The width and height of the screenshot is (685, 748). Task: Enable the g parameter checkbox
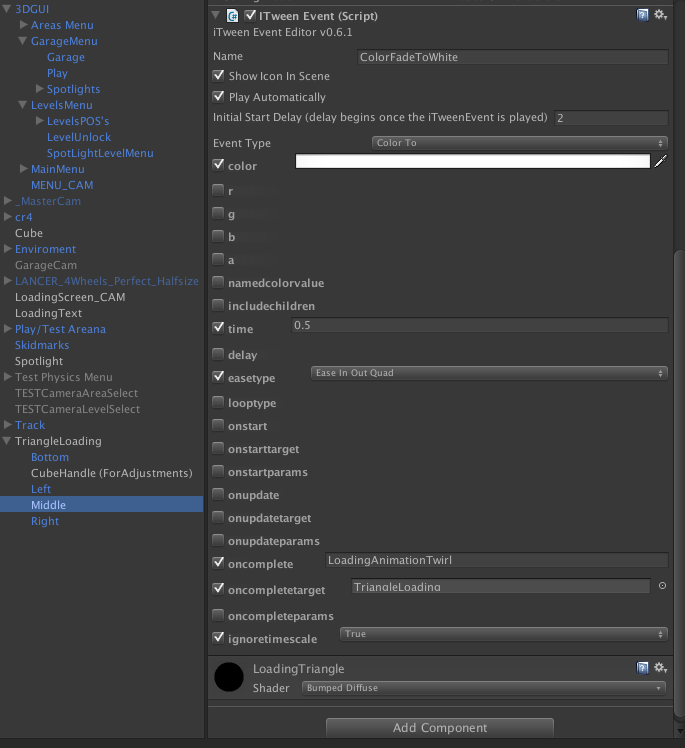(218, 213)
